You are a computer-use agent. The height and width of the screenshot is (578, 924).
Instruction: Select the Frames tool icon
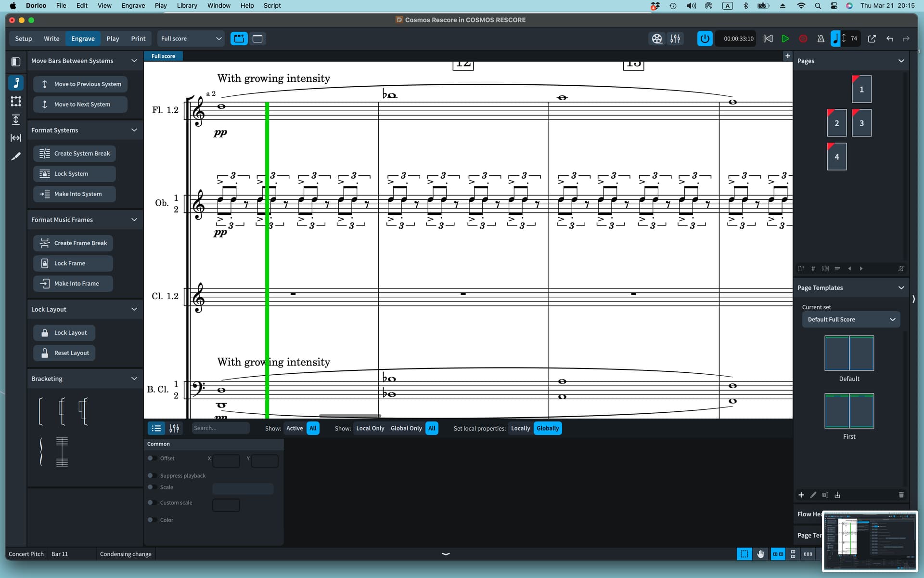click(16, 101)
